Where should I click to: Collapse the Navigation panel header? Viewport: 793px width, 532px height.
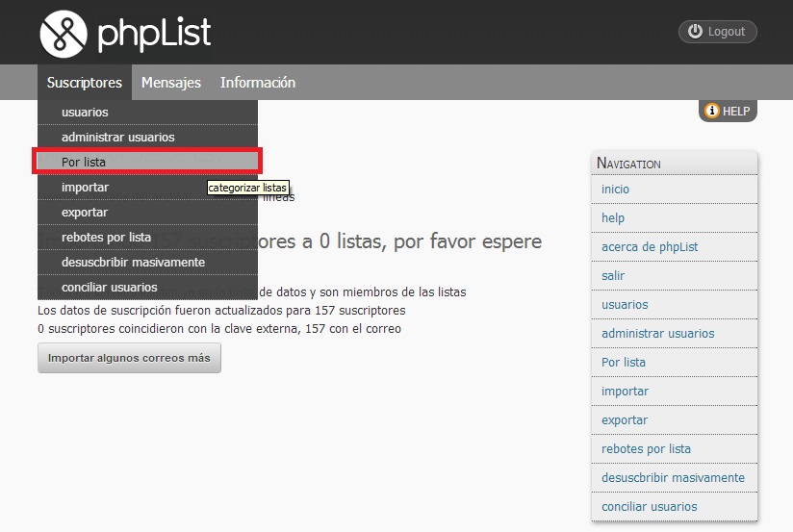coord(674,164)
